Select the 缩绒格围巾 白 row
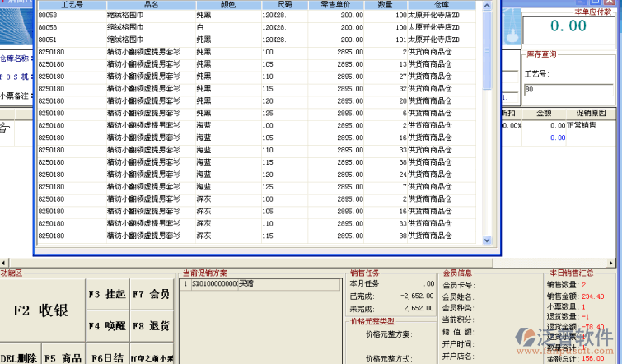The height and width of the screenshot is (364, 622). pyautogui.click(x=247, y=27)
